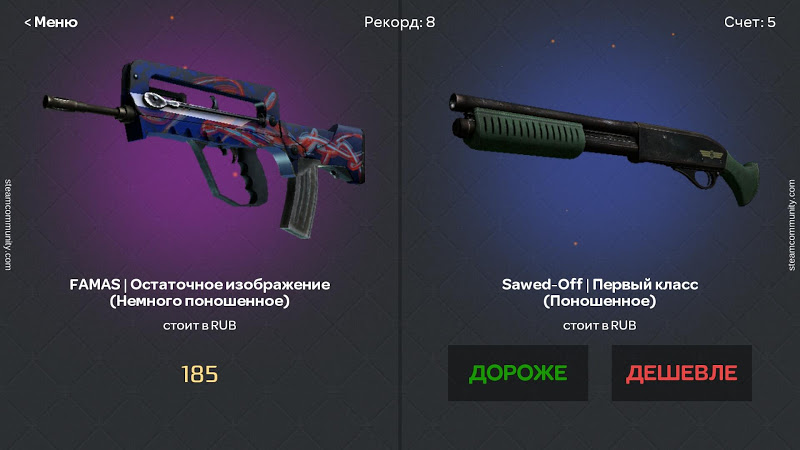Choose ДОРОЖЕ for the Sawed-Off
800x450 pixels.
point(518,373)
